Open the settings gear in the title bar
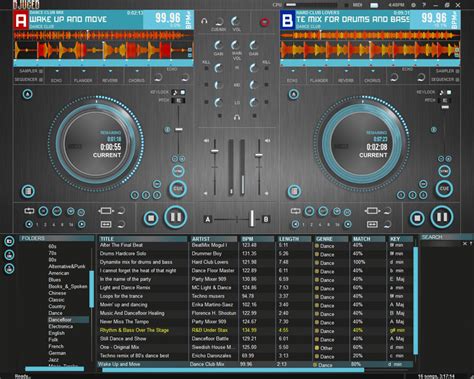474x379 pixels. pos(413,5)
